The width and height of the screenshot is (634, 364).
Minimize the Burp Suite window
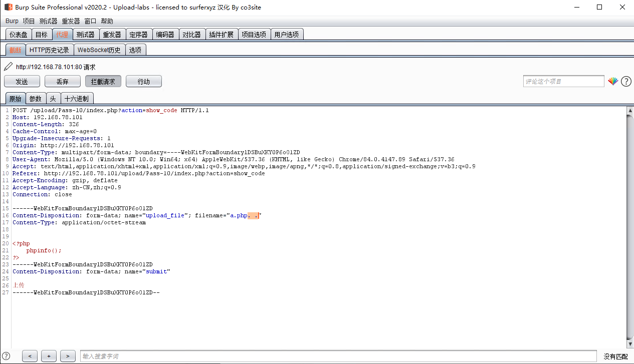576,8
